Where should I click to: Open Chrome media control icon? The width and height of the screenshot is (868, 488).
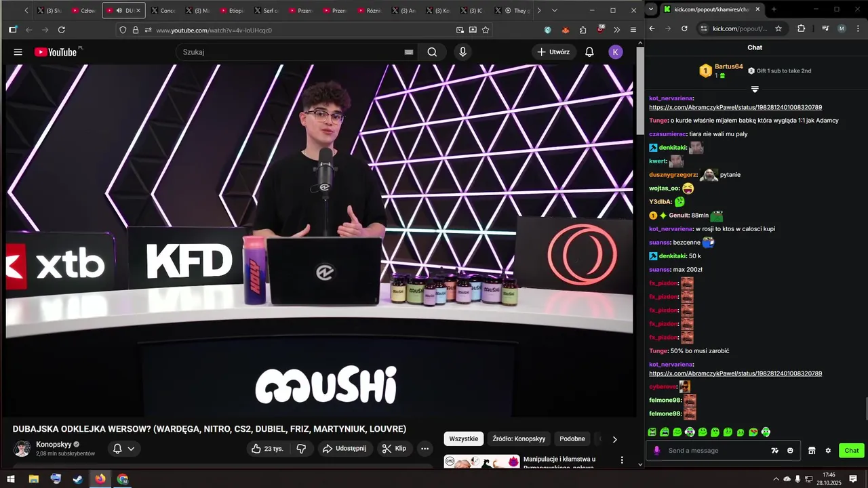point(825,28)
